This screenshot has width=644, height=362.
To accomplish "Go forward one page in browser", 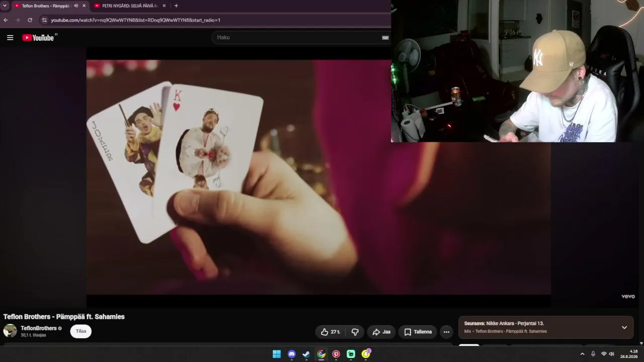I will click(18, 20).
